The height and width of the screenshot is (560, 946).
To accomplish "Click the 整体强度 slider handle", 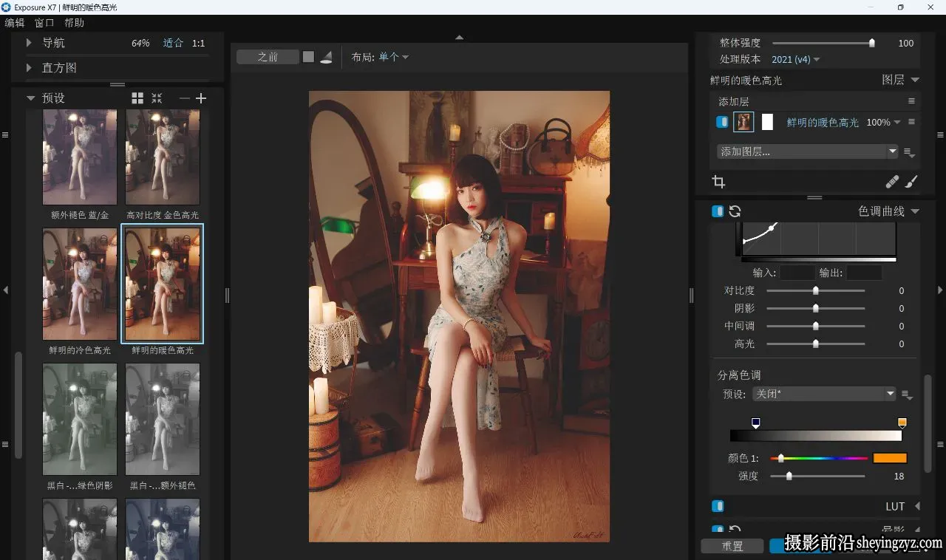I will coord(872,43).
